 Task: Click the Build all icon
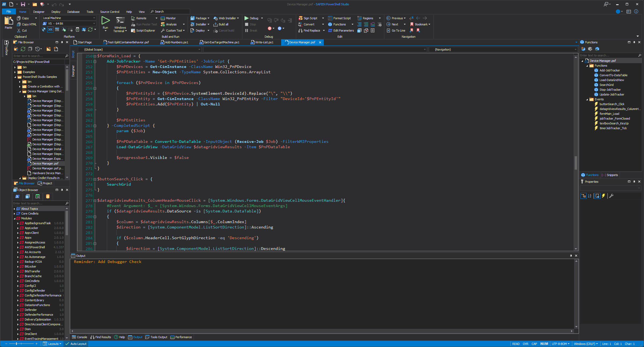click(x=216, y=24)
